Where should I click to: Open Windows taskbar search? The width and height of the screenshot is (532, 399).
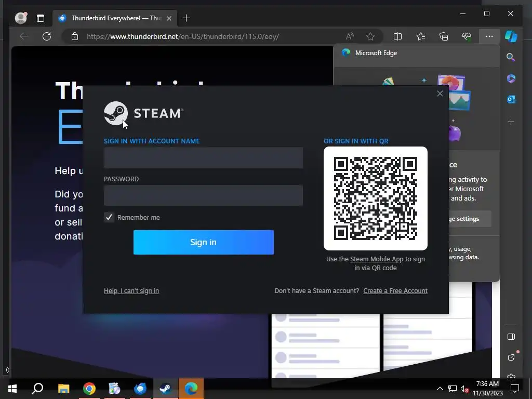pyautogui.click(x=37, y=389)
